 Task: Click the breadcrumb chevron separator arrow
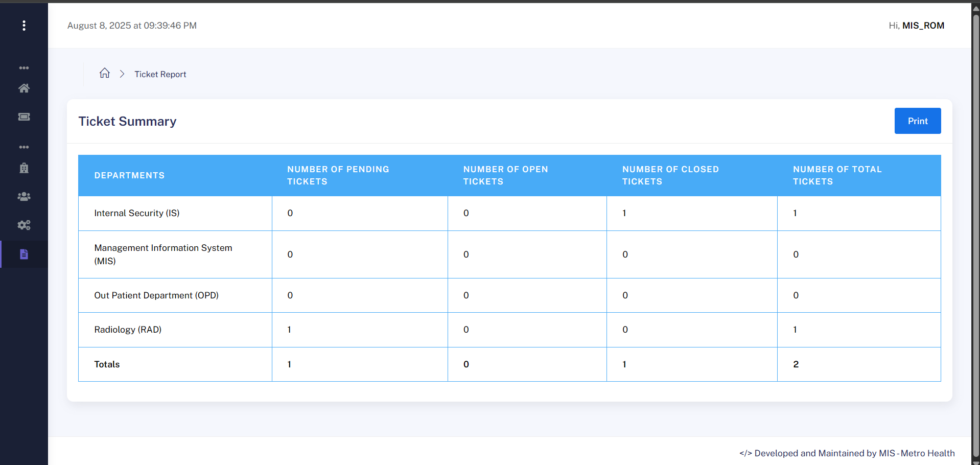pos(122,74)
